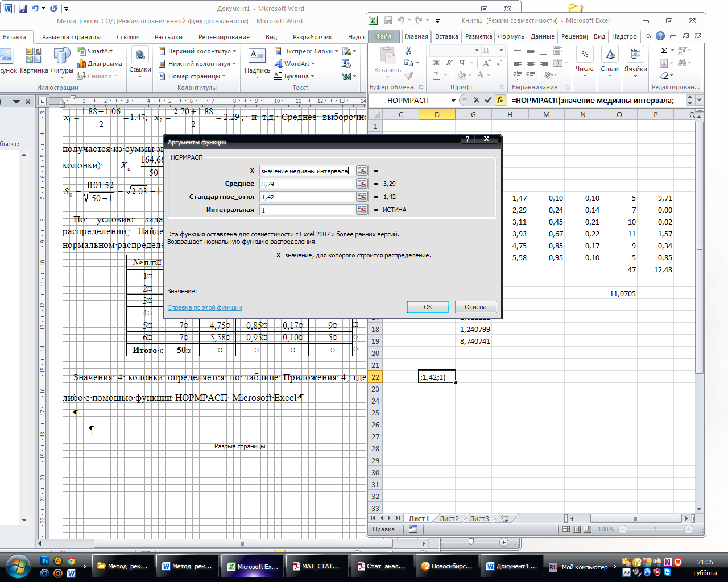Image resolution: width=728 pixels, height=582 pixels.
Task: Expand the Excel Name Box dropdown
Action: coord(453,100)
